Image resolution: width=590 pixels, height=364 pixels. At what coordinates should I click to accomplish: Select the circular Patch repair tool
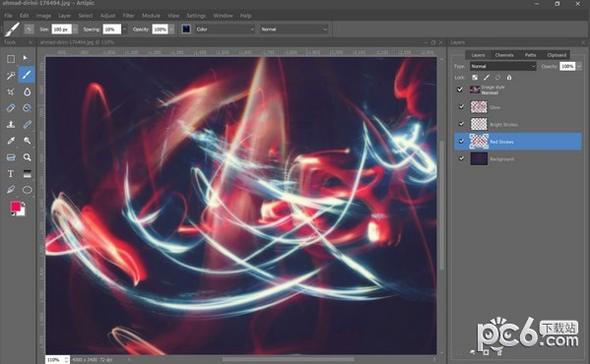(x=27, y=108)
